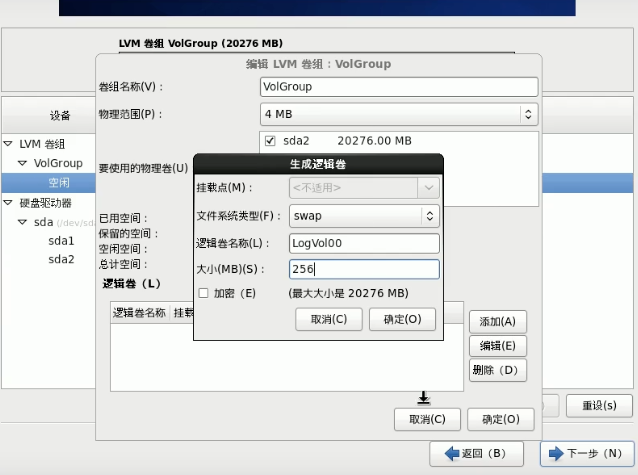
Task: Click the LVM 卷组 VolGroup (20276 MB) heading
Action: tap(201, 43)
